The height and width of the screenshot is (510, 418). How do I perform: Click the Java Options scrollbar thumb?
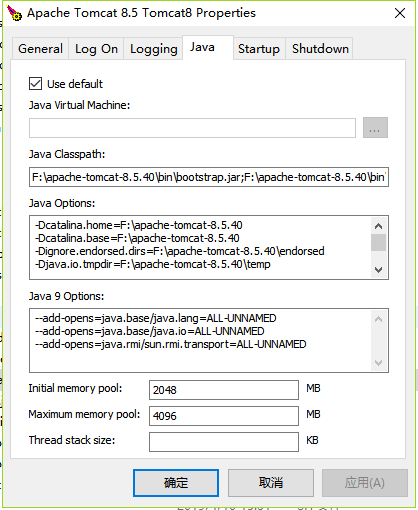point(378,242)
